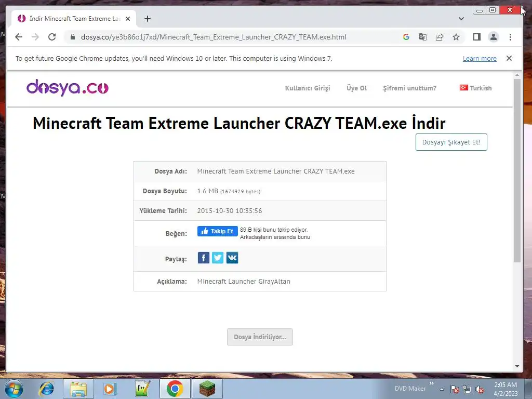Open the Chrome three-dot menu
The image size is (532, 399).
pyautogui.click(x=510, y=37)
